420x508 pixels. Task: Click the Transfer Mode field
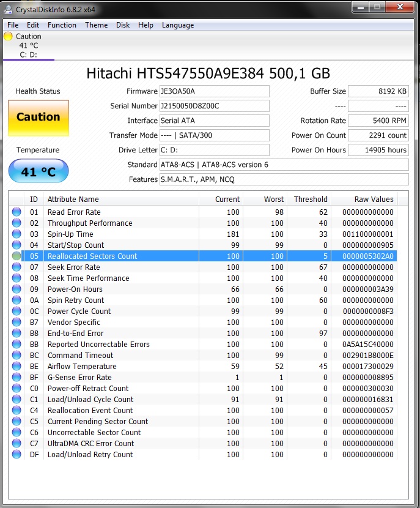(x=214, y=135)
